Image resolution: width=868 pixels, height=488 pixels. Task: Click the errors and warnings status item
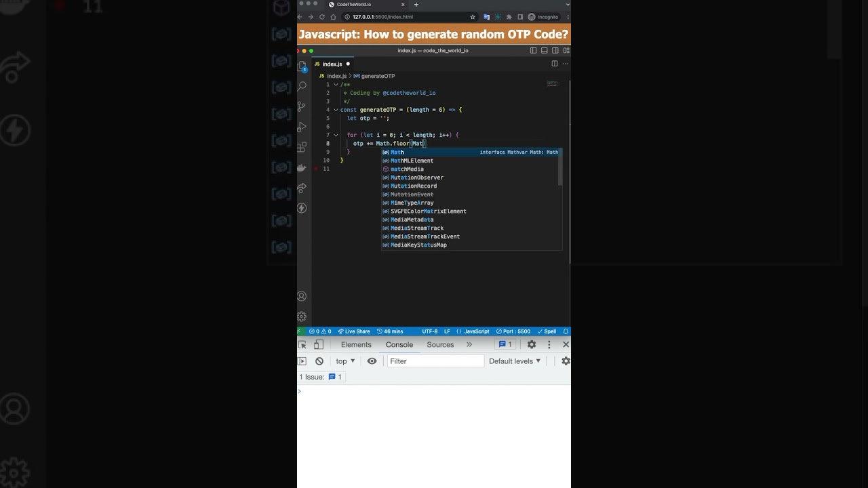[x=320, y=331]
